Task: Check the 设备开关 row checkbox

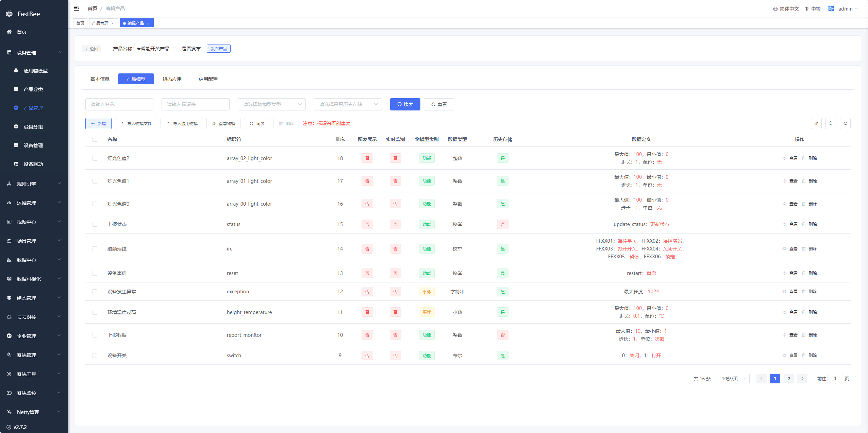Action: click(95, 355)
